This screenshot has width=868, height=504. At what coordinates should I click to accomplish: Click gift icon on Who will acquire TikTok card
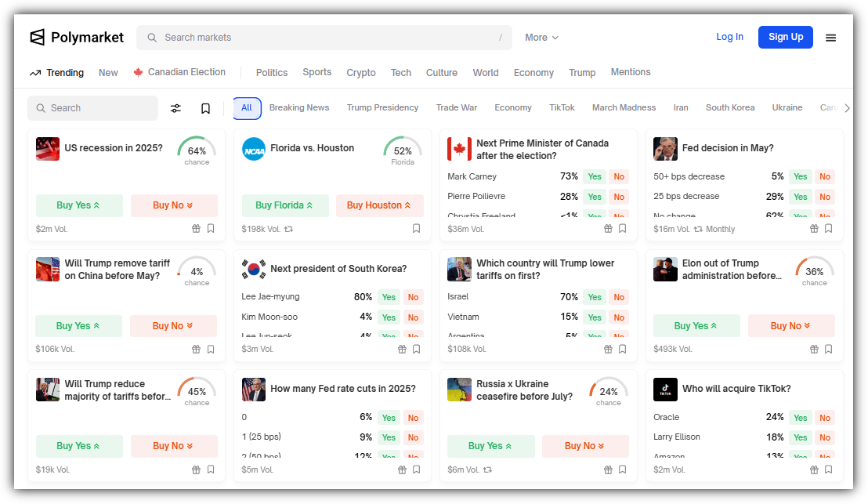pyautogui.click(x=814, y=470)
